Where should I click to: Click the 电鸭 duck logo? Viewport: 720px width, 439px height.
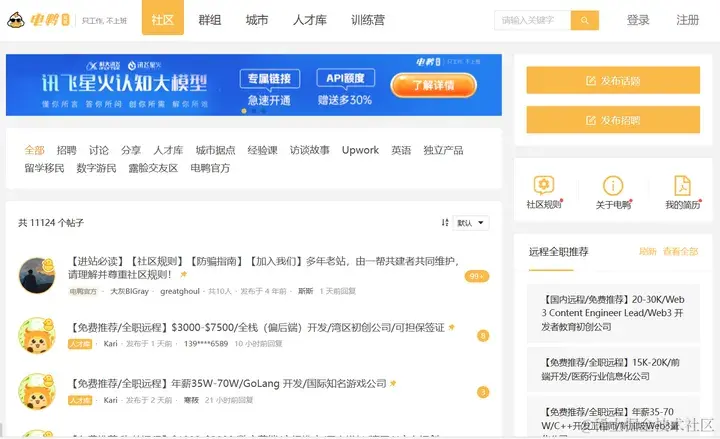[38, 20]
